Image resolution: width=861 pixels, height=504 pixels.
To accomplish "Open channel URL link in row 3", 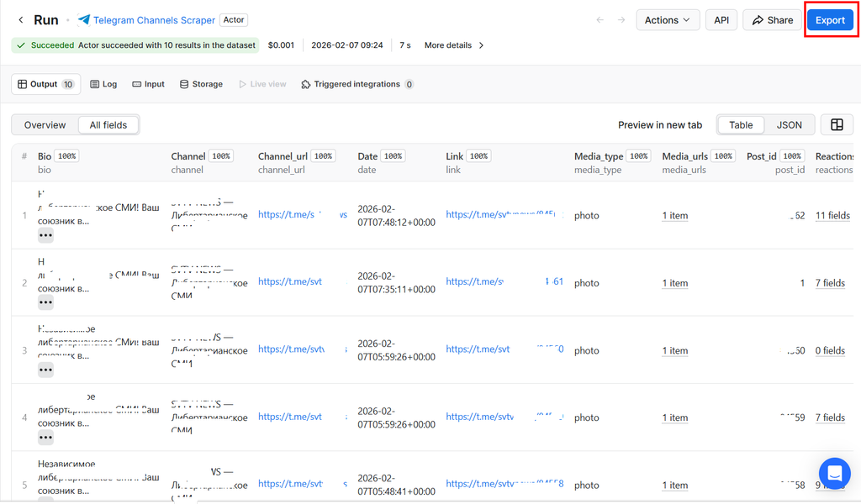I will (303, 349).
